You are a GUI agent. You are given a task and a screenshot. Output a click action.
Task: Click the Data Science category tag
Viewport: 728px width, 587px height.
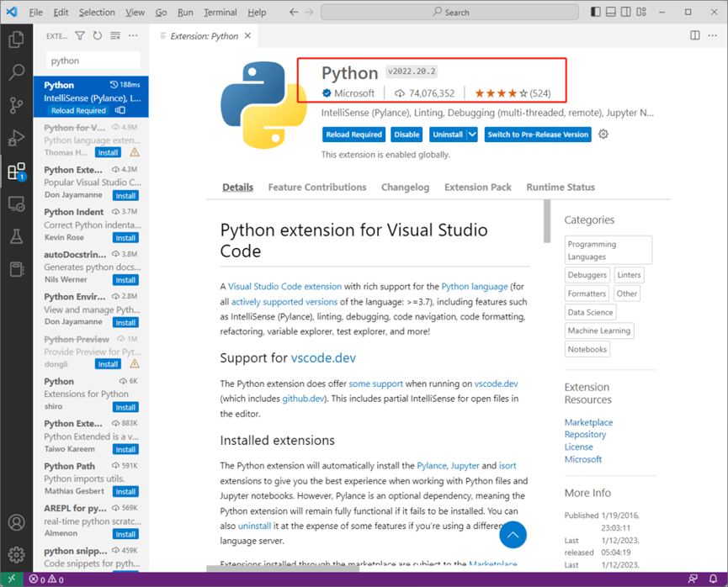pos(590,312)
